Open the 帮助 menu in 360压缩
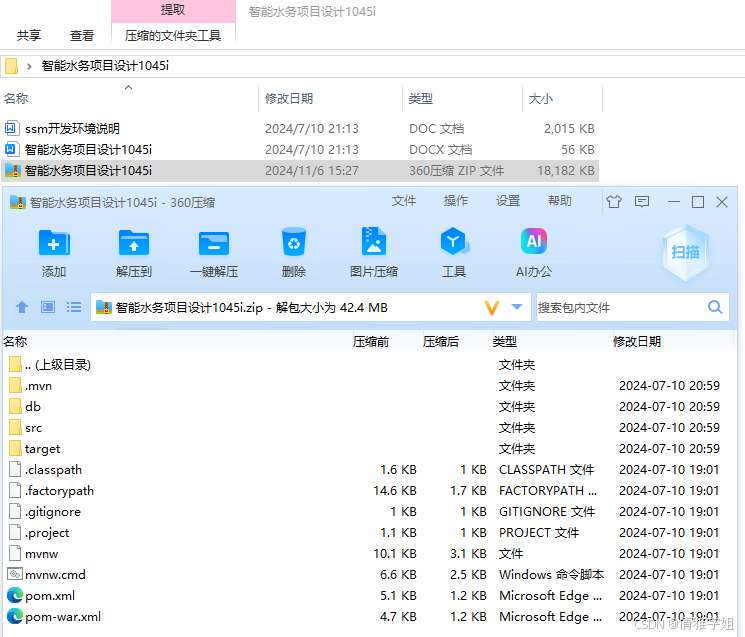 pyautogui.click(x=560, y=201)
